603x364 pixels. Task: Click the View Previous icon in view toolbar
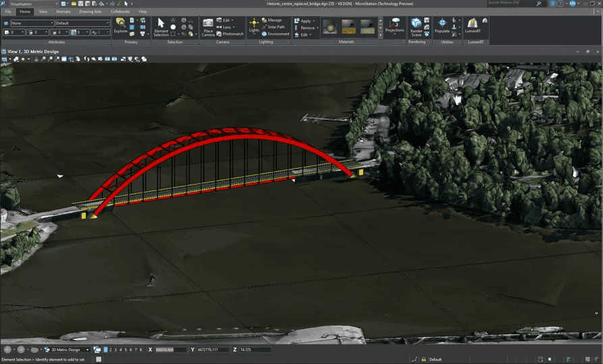[107, 59]
